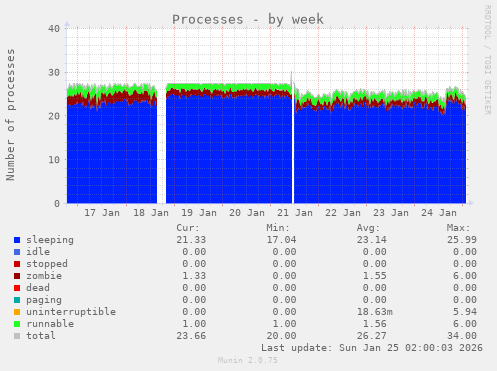The height and width of the screenshot is (371, 497).
Task: Click total average value 26.27
Action: [371, 336]
